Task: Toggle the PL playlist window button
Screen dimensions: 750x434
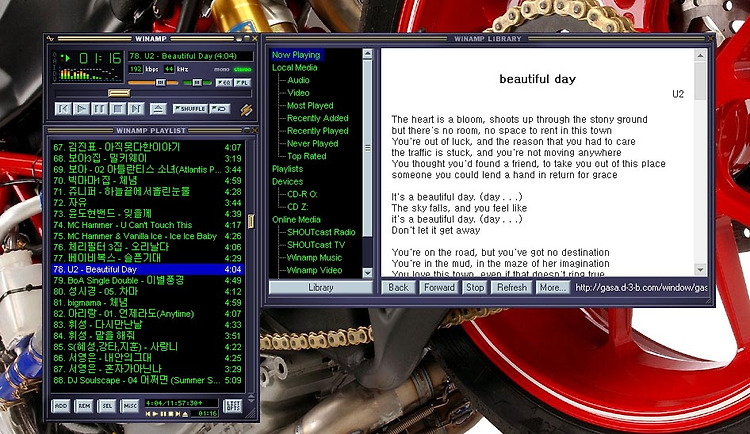Action: pos(243,83)
